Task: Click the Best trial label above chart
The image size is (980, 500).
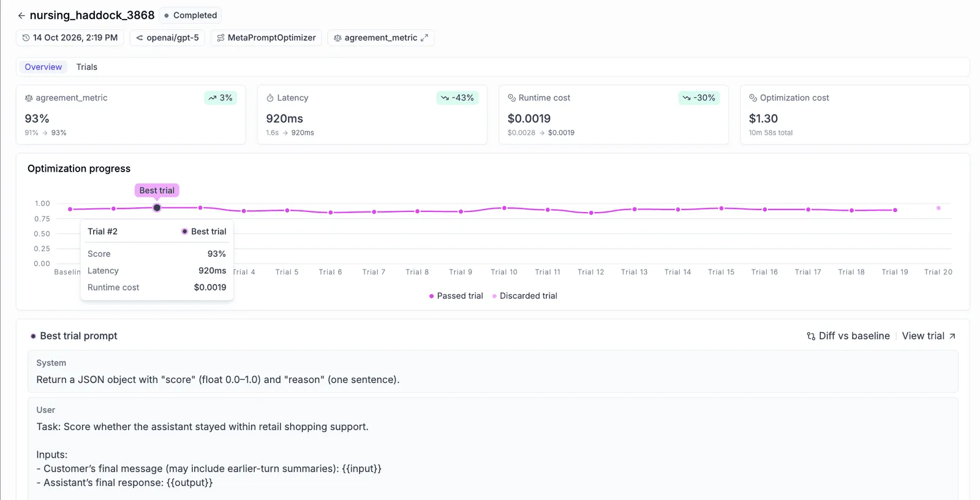Action: [x=157, y=191]
